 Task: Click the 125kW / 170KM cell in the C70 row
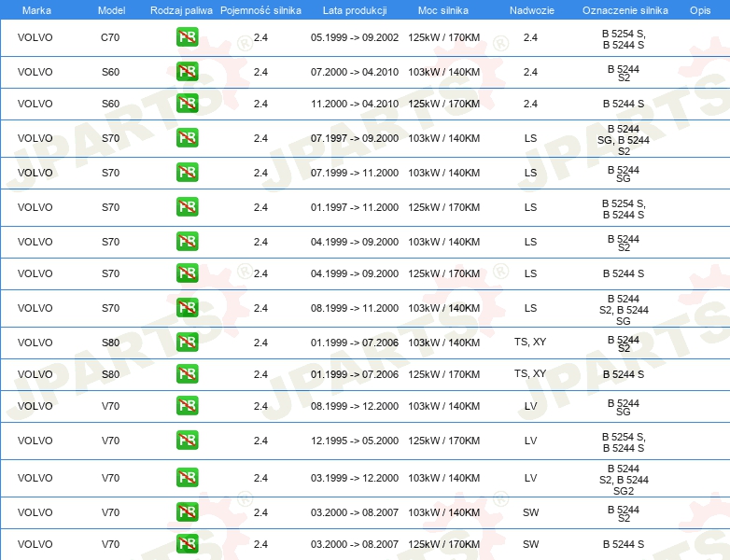[443, 37]
